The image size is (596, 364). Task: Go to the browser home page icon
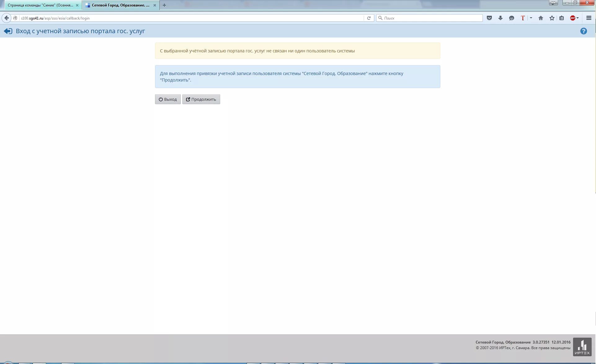tap(541, 18)
